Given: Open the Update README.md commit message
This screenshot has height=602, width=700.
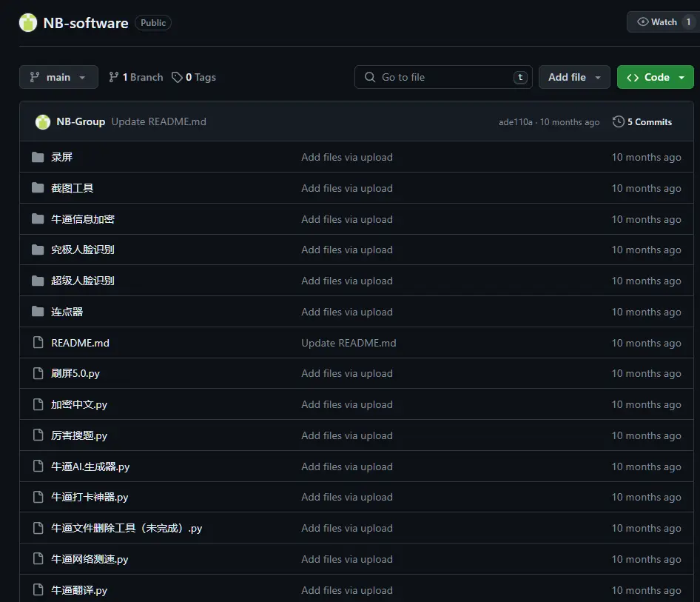Looking at the screenshot, I should tap(159, 122).
